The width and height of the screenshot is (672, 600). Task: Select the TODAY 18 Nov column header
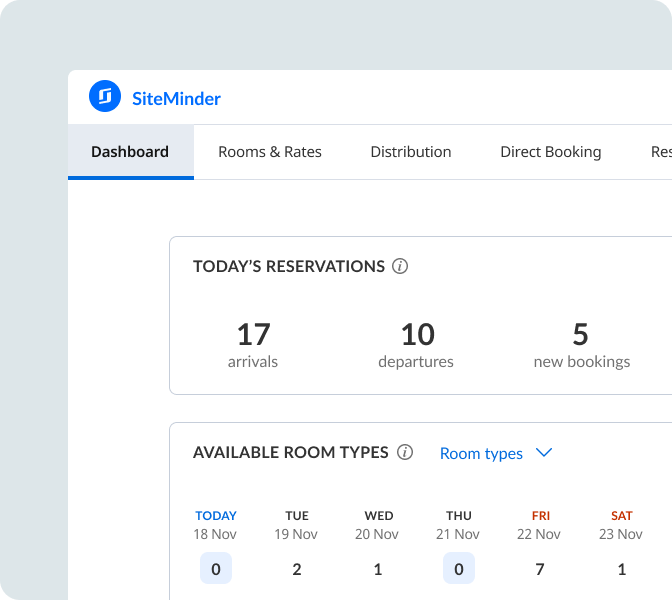[x=216, y=525]
